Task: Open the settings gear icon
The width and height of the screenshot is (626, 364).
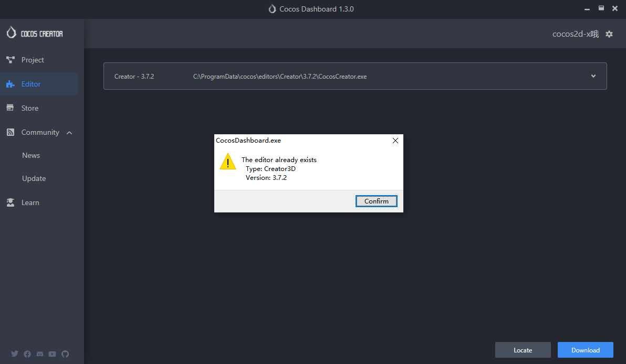Action: (609, 34)
